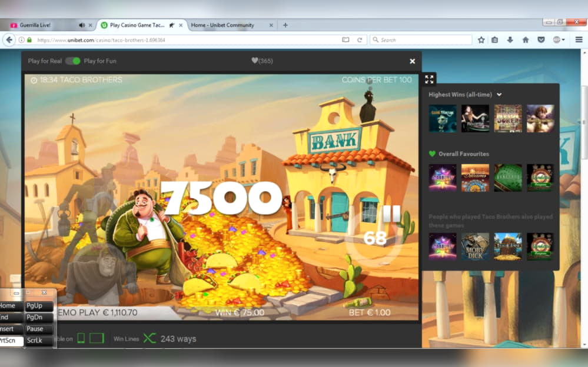Open the fourth thumbnail under Overall Favourites

click(540, 178)
